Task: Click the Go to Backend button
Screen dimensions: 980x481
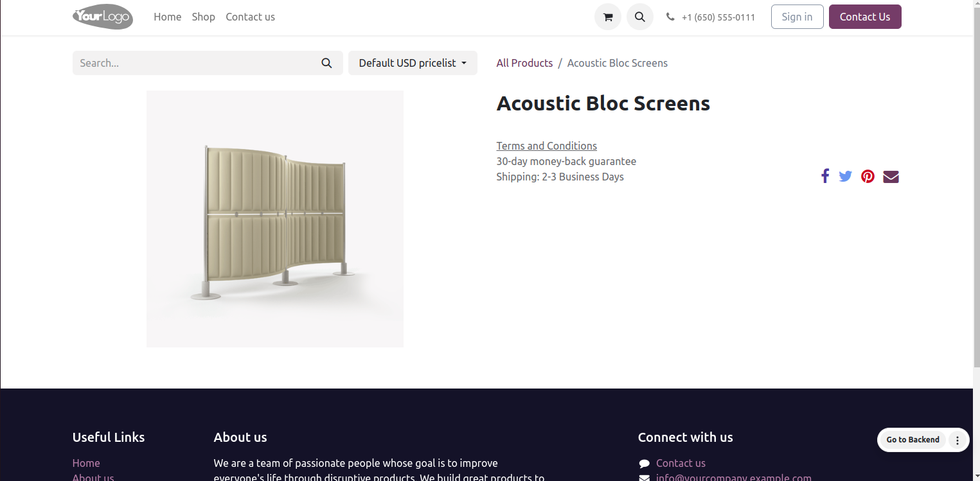Action: tap(913, 440)
